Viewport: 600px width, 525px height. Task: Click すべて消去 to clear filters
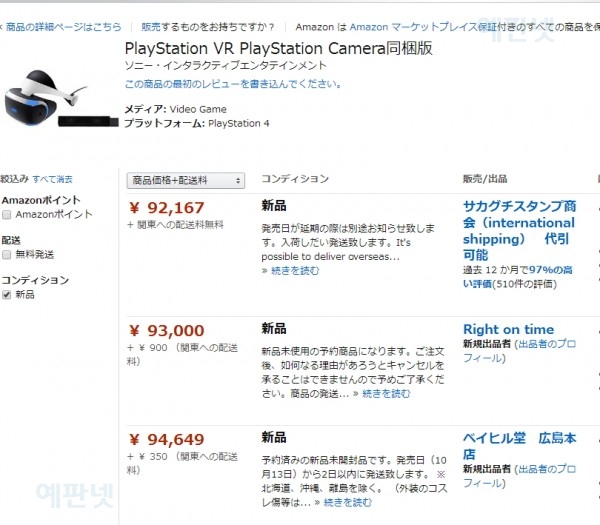(x=52, y=179)
